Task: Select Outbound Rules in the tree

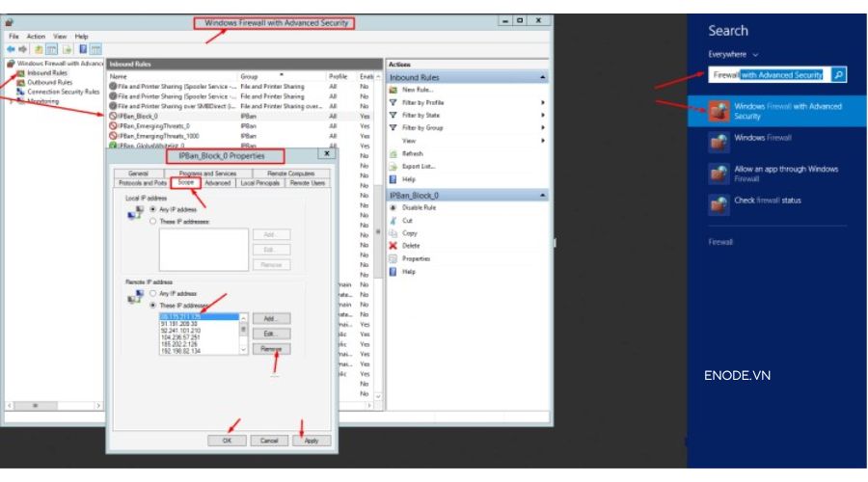Action: point(48,83)
